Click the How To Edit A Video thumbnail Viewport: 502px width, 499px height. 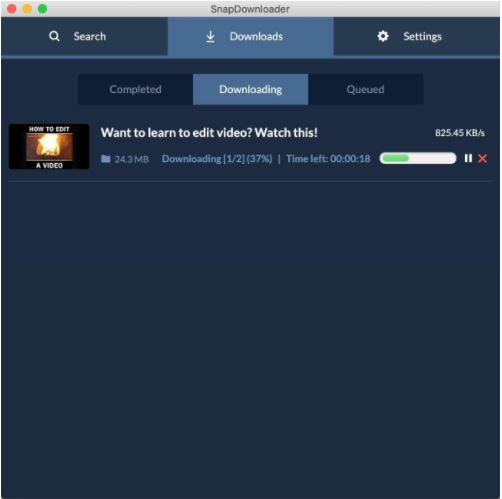pos(49,147)
